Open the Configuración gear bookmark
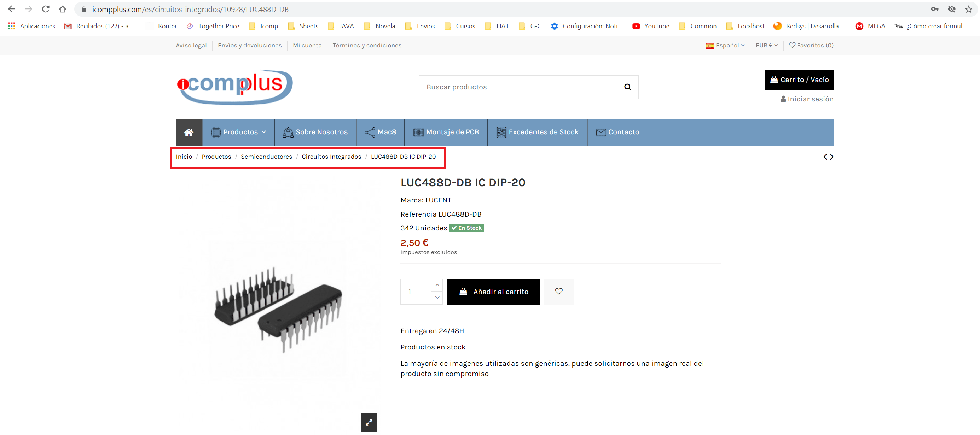The width and height of the screenshot is (980, 435). tap(587, 26)
